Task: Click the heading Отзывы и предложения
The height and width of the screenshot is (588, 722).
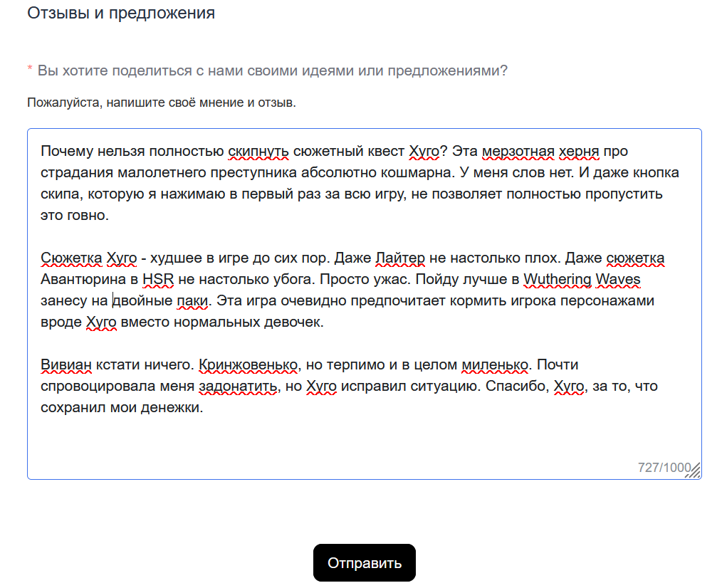Action: [x=121, y=13]
